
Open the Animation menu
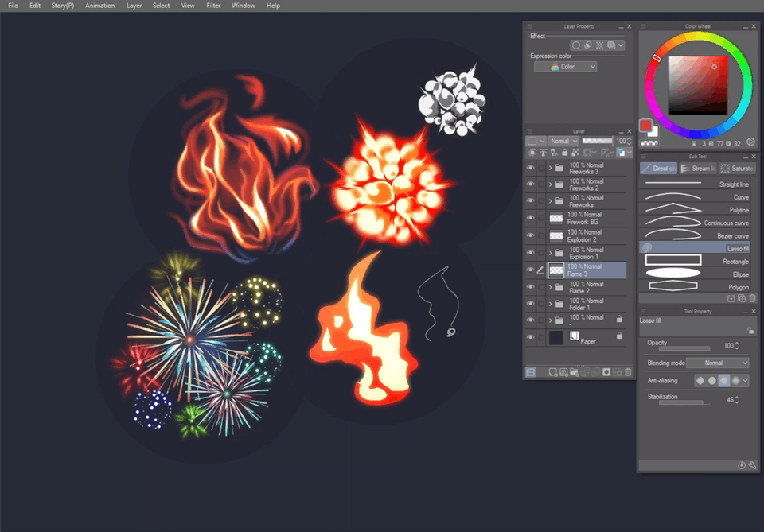click(x=100, y=6)
